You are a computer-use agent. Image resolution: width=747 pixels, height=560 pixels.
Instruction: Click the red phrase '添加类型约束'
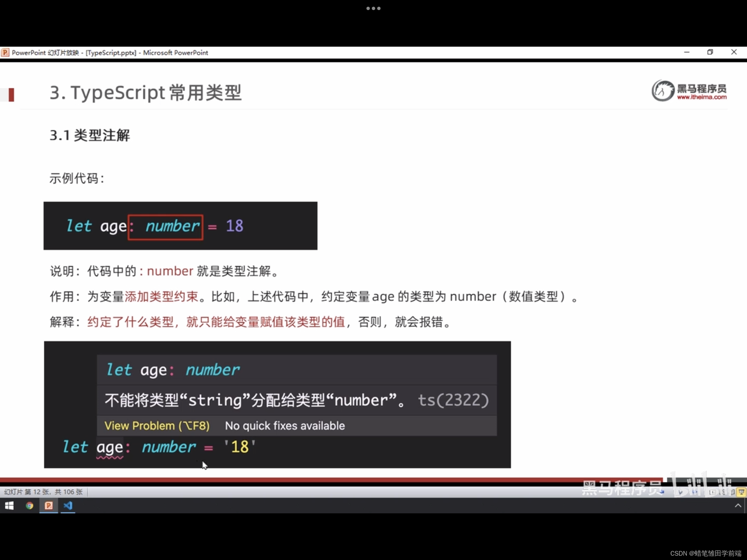coord(162,296)
